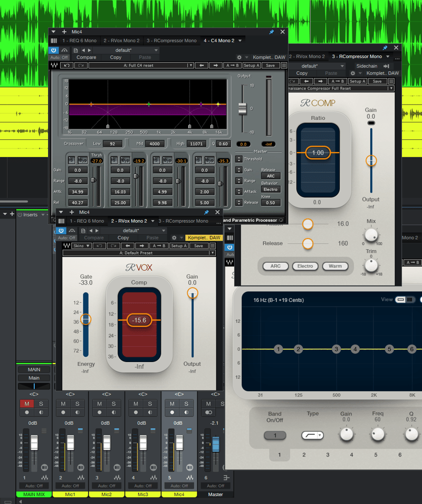Screen dimensions: 422x504
Task: Click the RVox Gate slider handle
Action: pyautogui.click(x=86, y=319)
